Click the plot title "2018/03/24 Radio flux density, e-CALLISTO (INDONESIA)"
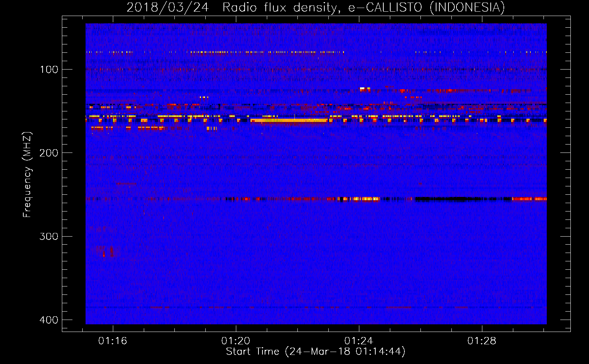The image size is (589, 364). [x=316, y=7]
